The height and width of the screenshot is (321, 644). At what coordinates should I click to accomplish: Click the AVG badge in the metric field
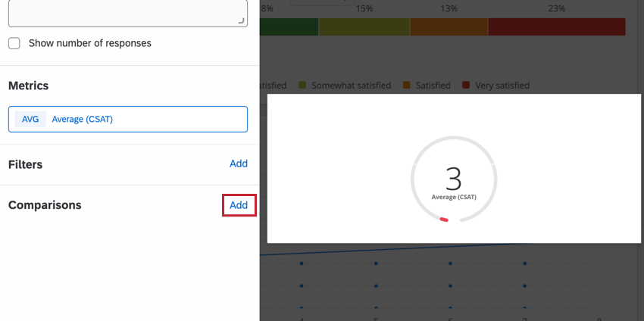tap(30, 120)
